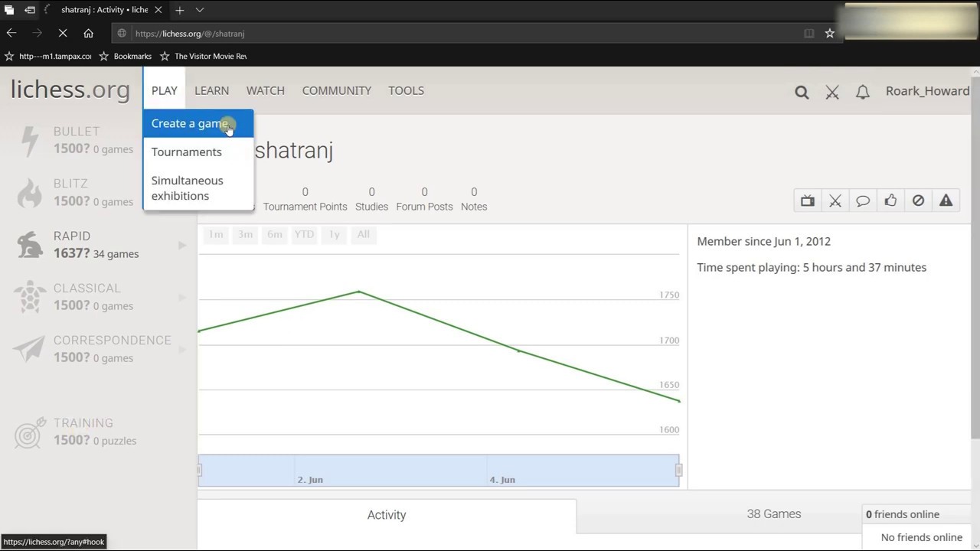Viewport: 980px width, 551px height.
Task: Select the Bullet lightning bolt icon
Action: pyautogui.click(x=29, y=141)
